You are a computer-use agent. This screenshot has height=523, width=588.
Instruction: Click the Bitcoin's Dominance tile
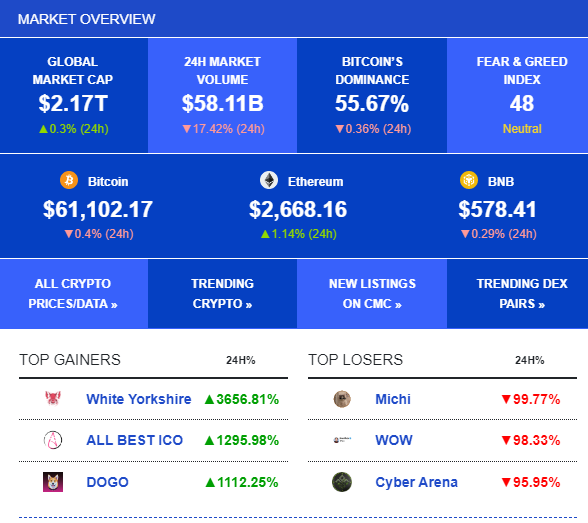coord(372,95)
